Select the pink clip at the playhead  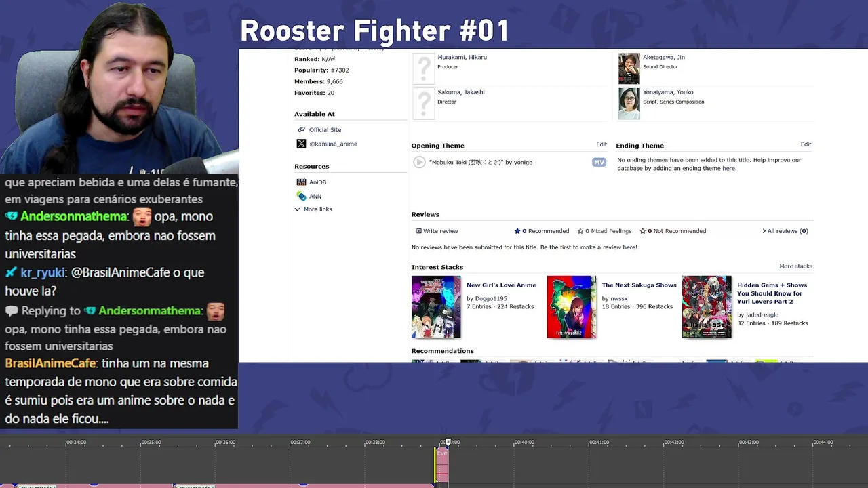442,464
